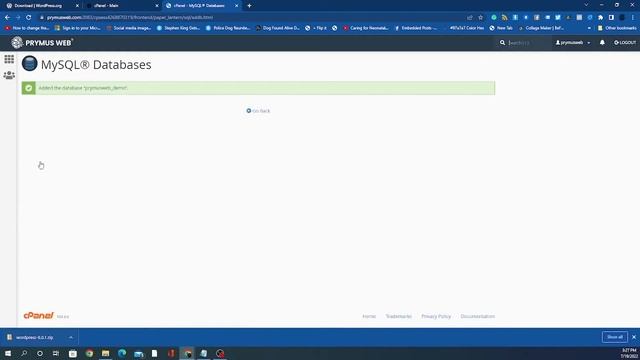Open the notifications bell in the cPanel header
640x360 pixels.
tap(602, 42)
